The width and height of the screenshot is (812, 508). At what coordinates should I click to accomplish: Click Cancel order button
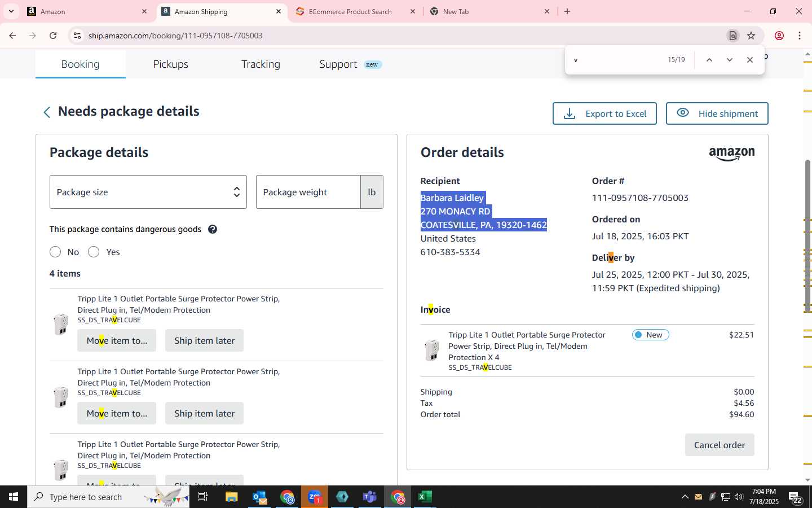coord(720,445)
